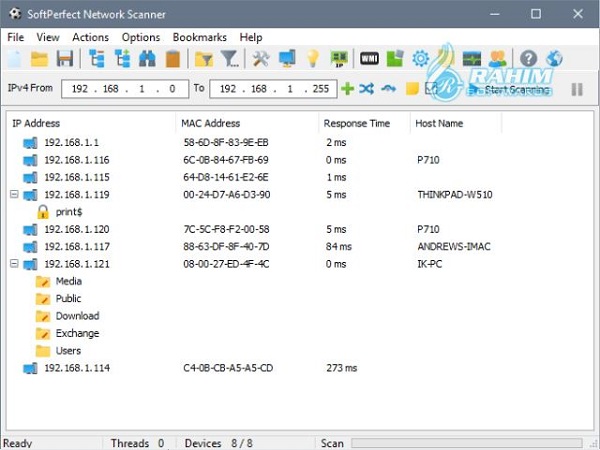Click host name THINKPAD-W510

[455, 195]
